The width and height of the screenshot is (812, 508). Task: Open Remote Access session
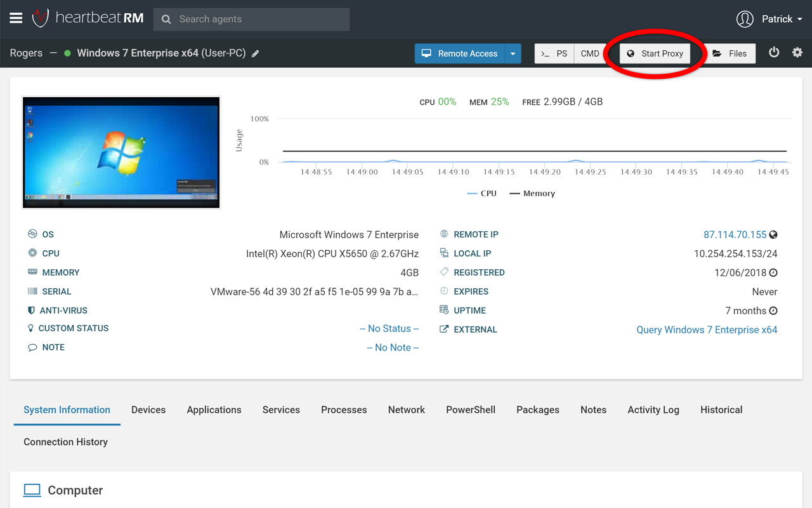coord(460,54)
